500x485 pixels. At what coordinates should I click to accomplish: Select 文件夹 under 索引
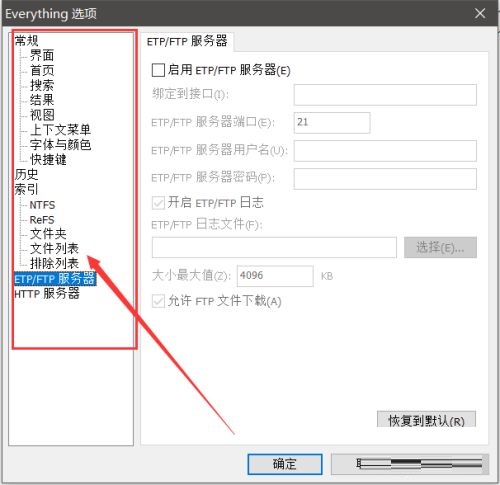point(48,234)
